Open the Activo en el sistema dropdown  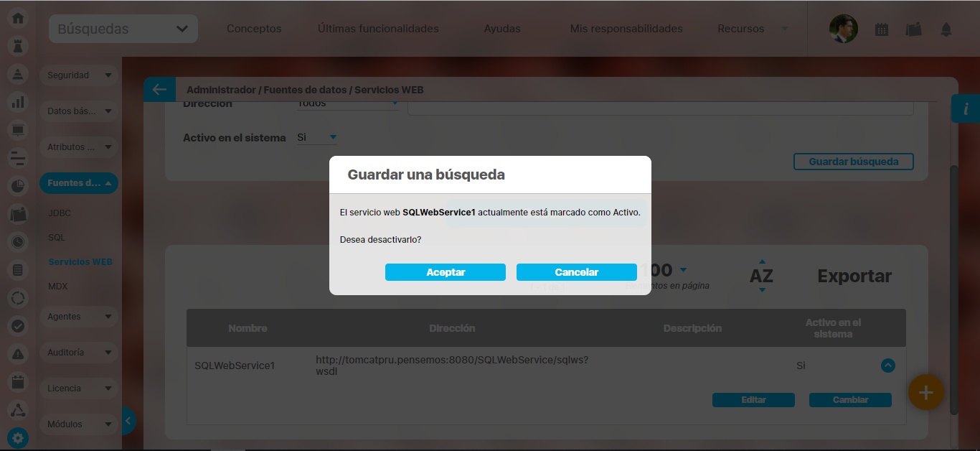click(x=317, y=137)
